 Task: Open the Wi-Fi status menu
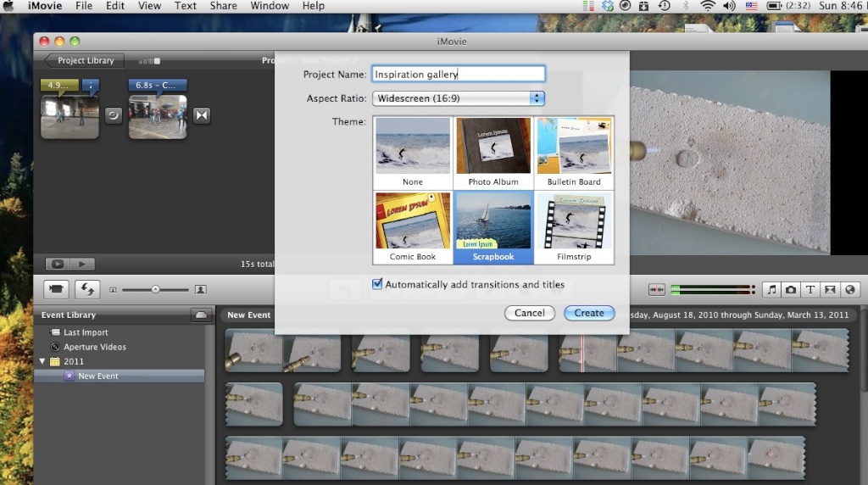pyautogui.click(x=707, y=6)
